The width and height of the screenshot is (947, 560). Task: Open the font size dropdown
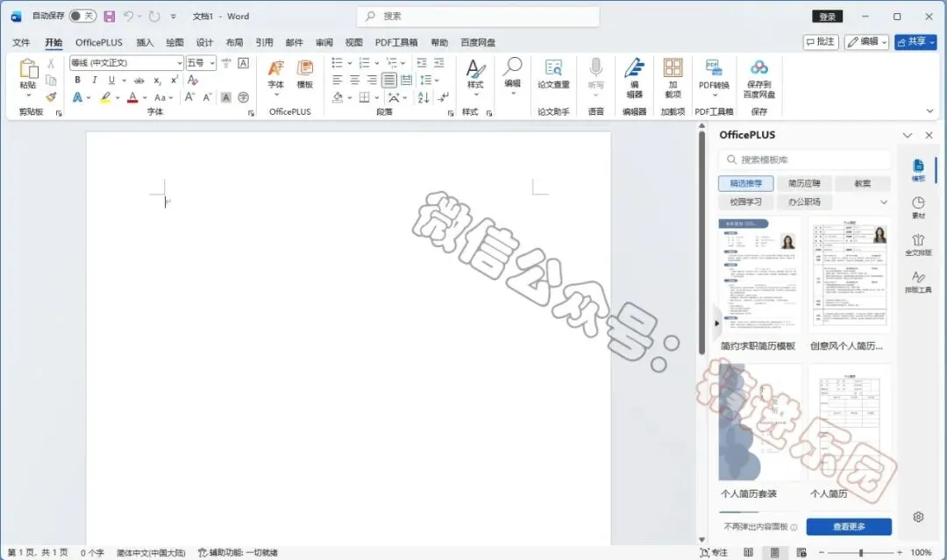click(212, 63)
